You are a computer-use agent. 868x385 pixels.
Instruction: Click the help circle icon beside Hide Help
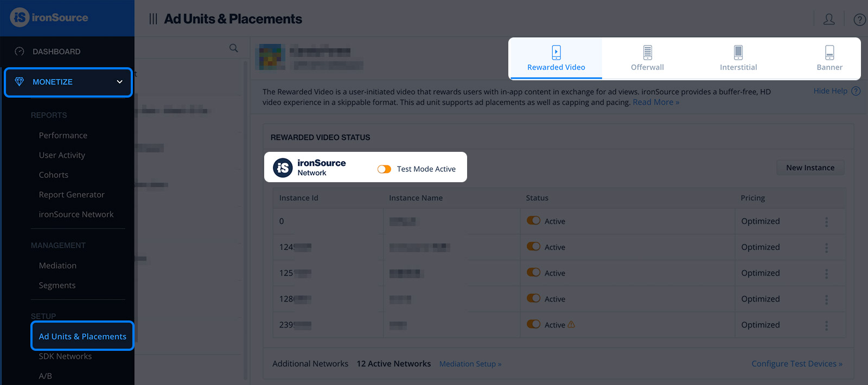[856, 91]
